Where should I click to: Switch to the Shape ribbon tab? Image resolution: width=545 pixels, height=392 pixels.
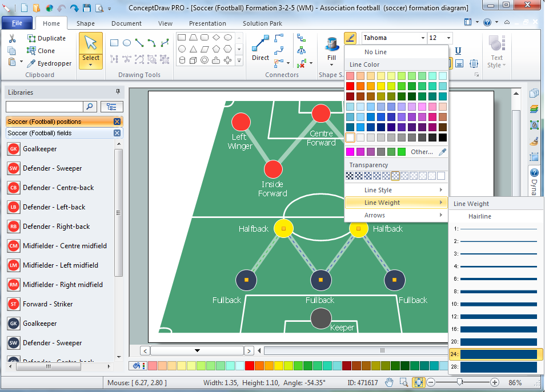[x=86, y=23]
